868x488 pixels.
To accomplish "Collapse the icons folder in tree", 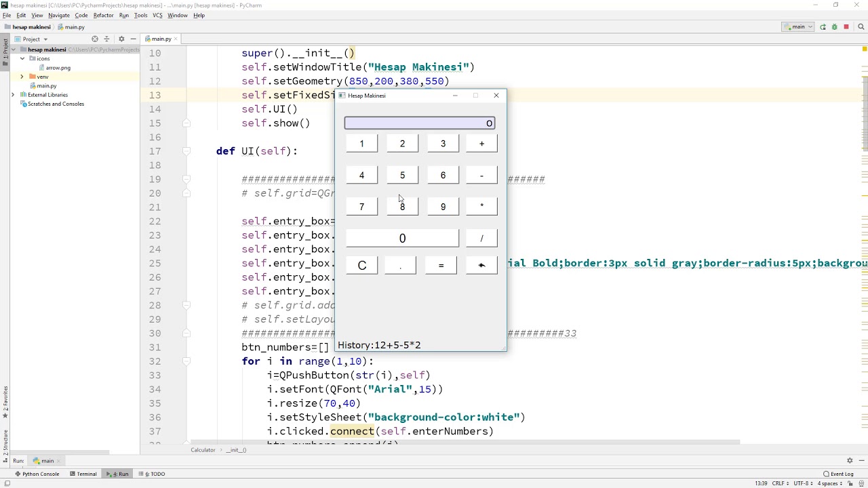I will coord(22,59).
